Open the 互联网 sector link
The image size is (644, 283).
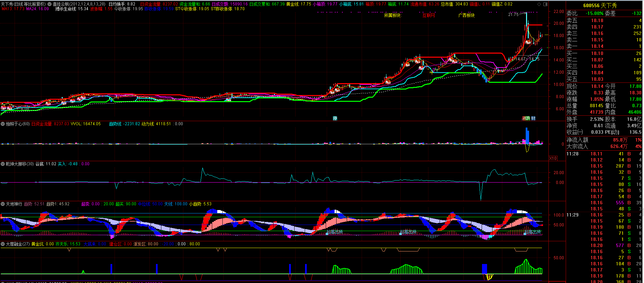click(428, 15)
